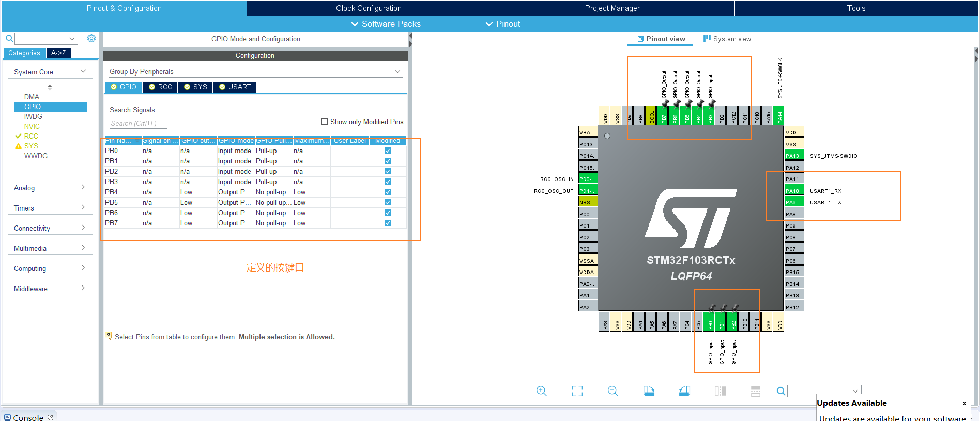Toggle Modified checkbox for PB3 row
Screen dimensions: 980x421
click(388, 182)
